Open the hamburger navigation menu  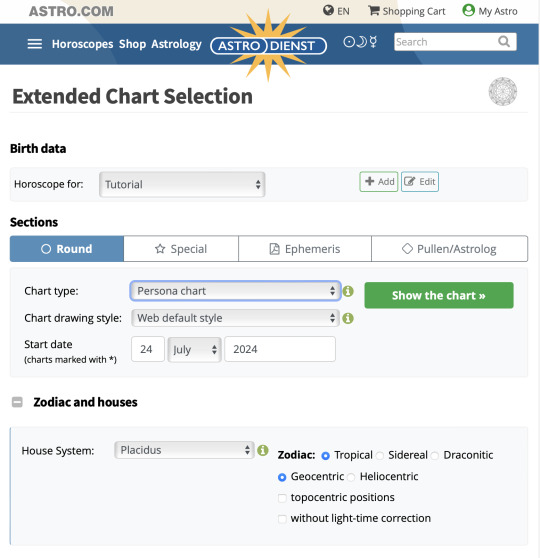[35, 44]
